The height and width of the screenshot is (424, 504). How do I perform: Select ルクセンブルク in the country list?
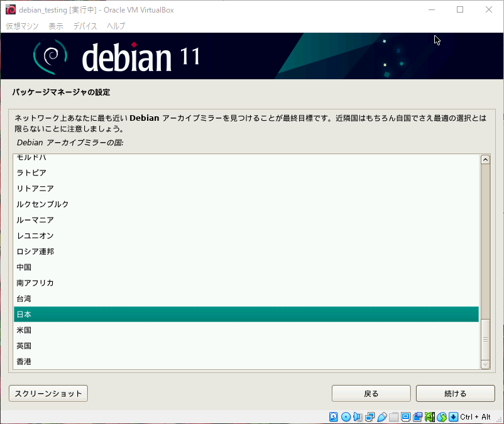tap(246, 204)
